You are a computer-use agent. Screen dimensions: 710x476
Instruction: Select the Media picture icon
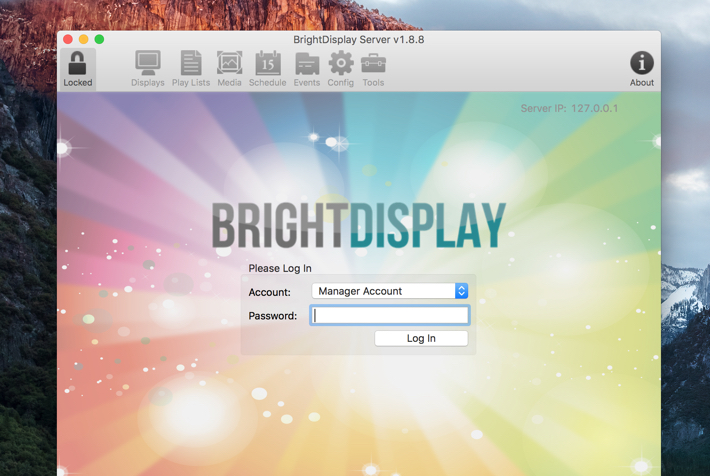coord(229,63)
